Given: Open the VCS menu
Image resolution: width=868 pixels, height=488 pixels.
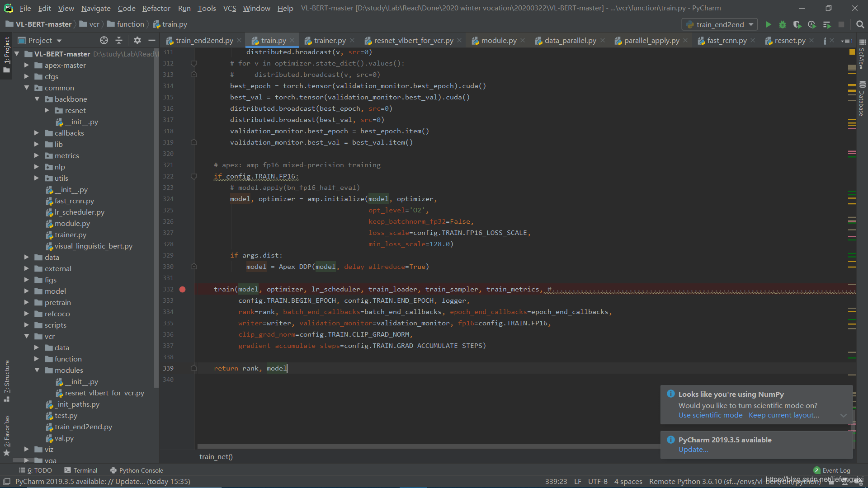Looking at the screenshot, I should [x=230, y=8].
